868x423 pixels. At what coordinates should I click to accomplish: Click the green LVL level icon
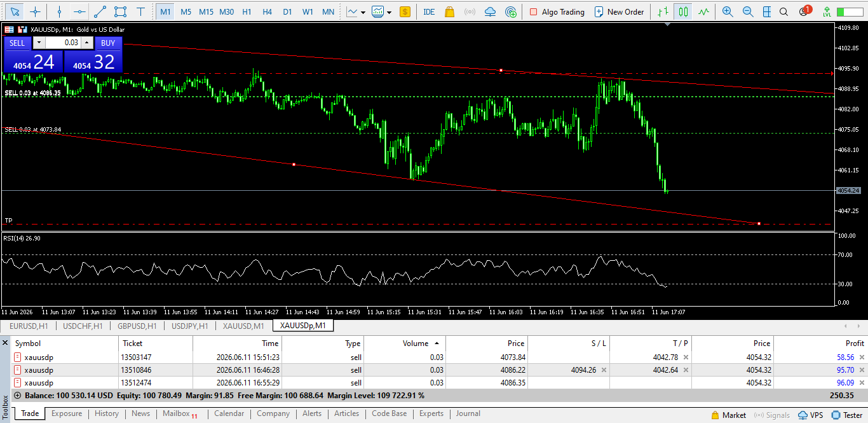(x=826, y=11)
